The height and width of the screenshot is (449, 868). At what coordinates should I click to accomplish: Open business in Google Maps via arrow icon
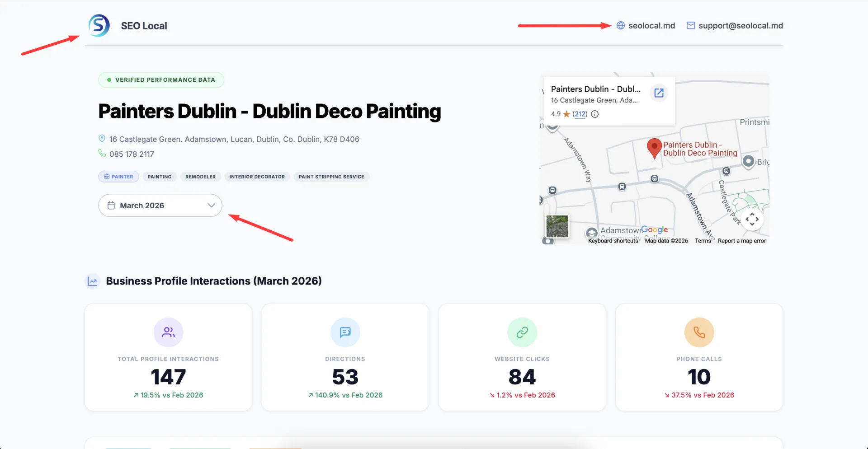tap(659, 93)
